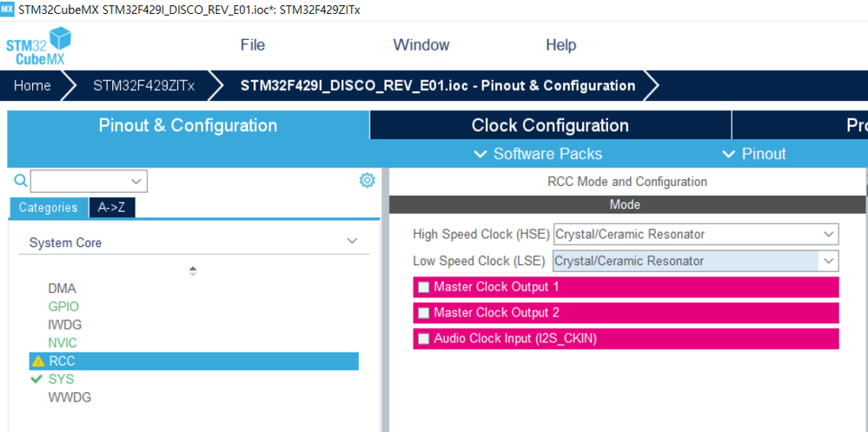Click the green checkmark beside SYS
Image resolution: width=868 pixels, height=432 pixels.
coord(36,379)
